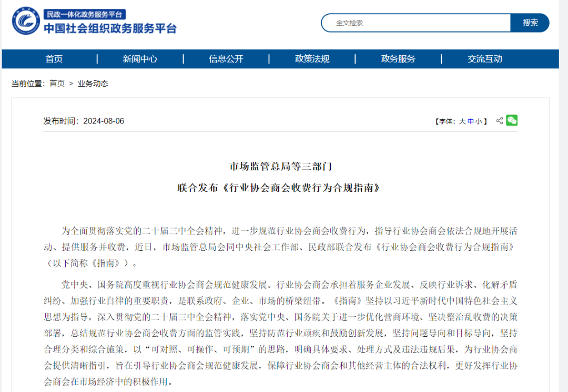Set the font size to 大 (large)
The width and height of the screenshot is (568, 392).
462,121
